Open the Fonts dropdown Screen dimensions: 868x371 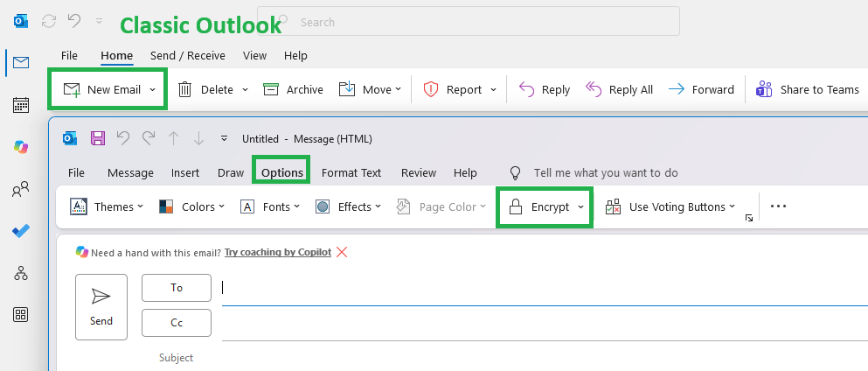pyautogui.click(x=270, y=206)
